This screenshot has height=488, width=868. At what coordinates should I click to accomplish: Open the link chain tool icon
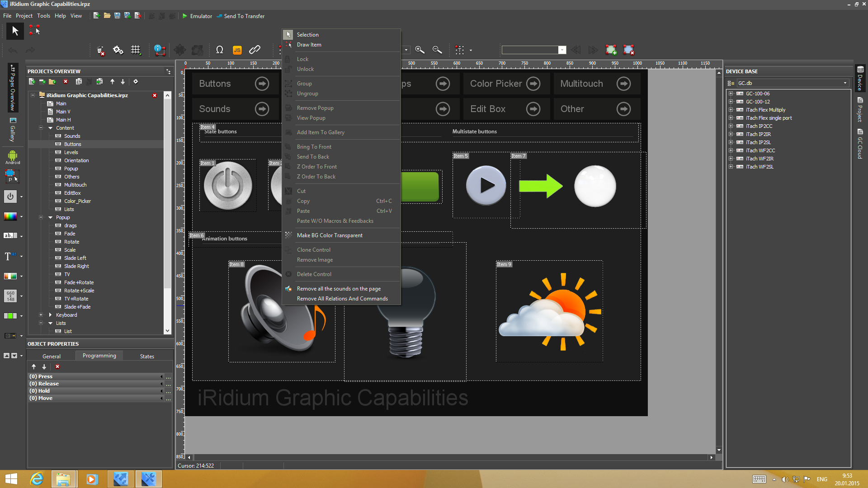click(255, 50)
